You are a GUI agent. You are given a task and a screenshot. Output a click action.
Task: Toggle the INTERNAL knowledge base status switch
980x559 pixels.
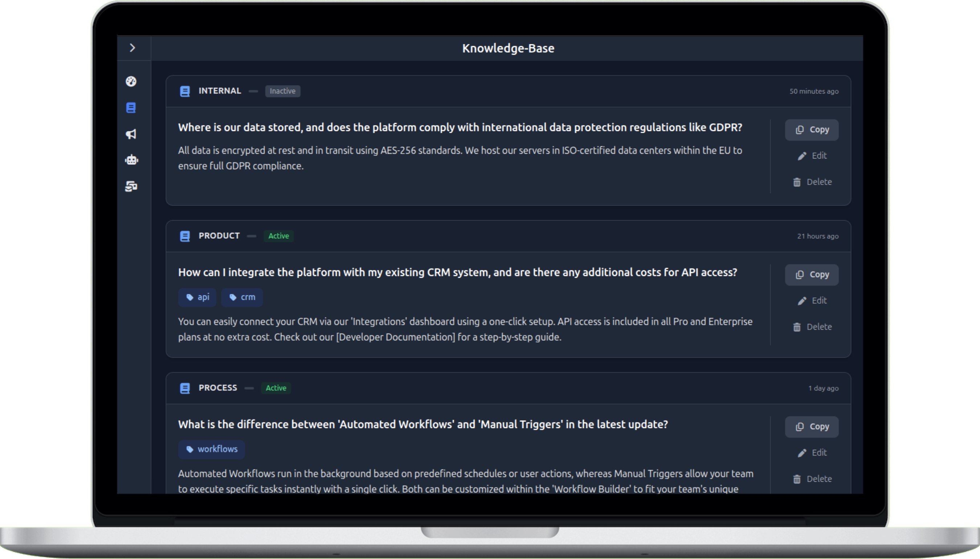tap(254, 91)
